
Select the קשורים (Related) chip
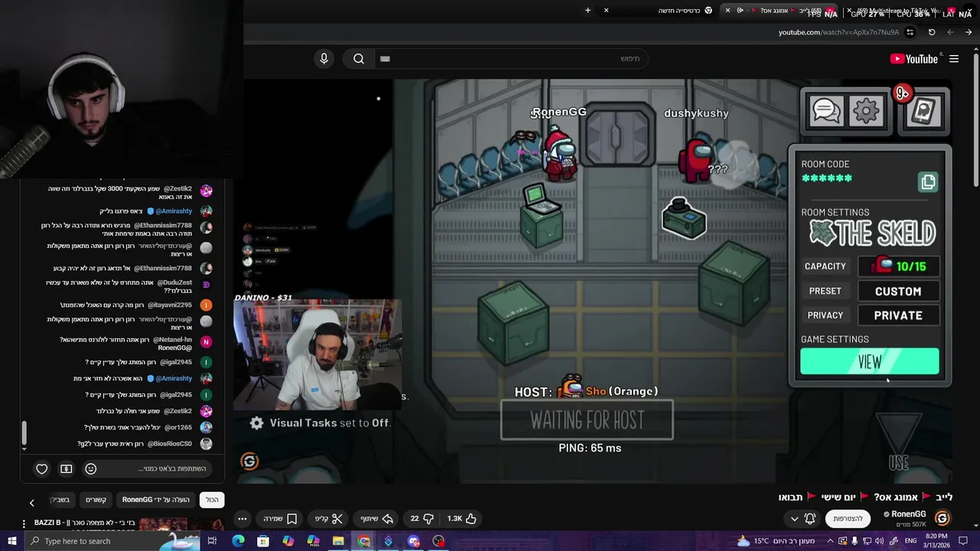tap(96, 500)
